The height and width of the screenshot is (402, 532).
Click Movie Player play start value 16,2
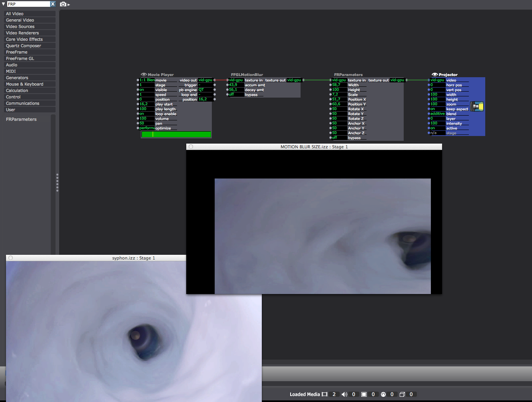(x=146, y=104)
